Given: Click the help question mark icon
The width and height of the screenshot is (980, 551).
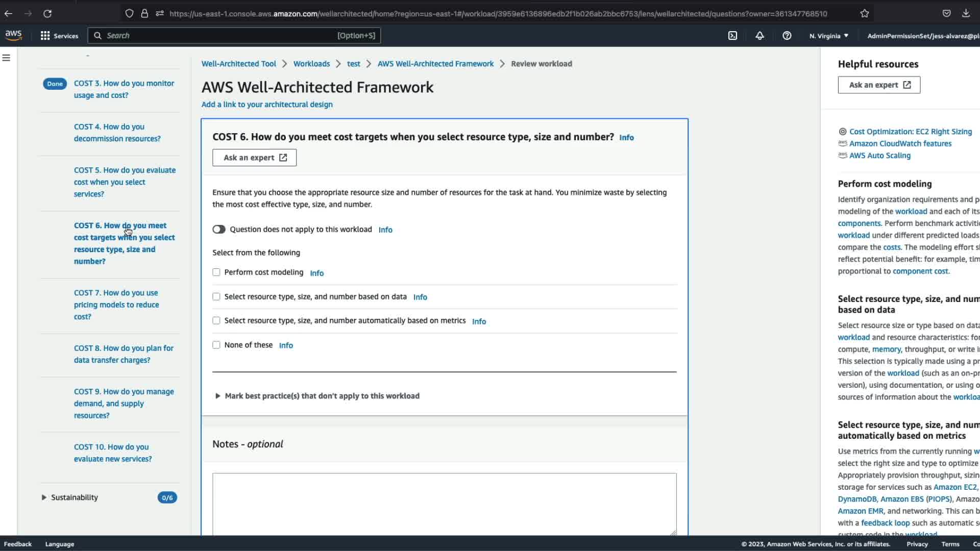Looking at the screenshot, I should click(787, 36).
